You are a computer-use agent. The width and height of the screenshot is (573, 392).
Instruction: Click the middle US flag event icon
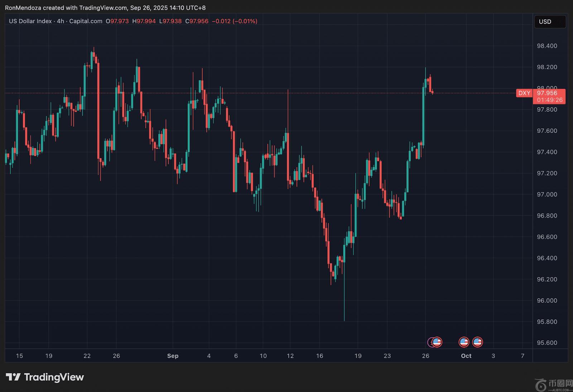point(464,342)
